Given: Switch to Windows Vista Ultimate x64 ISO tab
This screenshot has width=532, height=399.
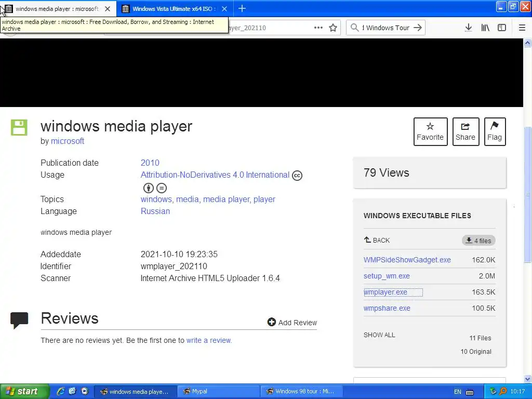Looking at the screenshot, I should (x=175, y=9).
